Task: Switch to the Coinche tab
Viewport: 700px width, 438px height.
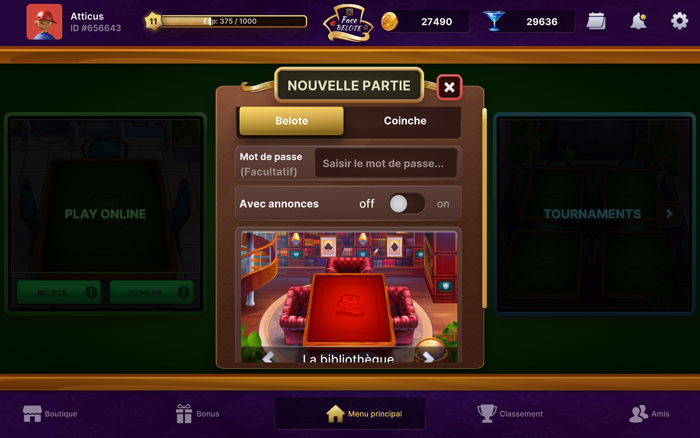Action: 405,121
